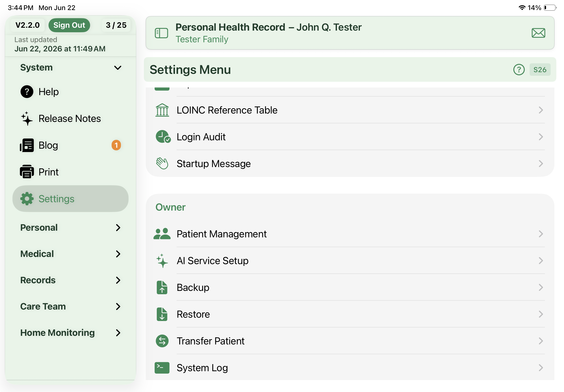564x392 pixels.
Task: Click the Login Audit clock icon
Action: pos(163,136)
